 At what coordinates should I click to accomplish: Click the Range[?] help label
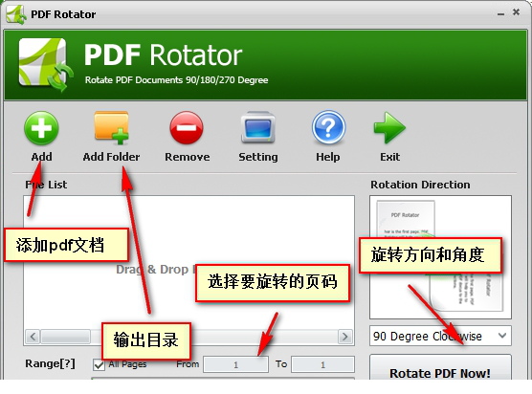coord(50,363)
